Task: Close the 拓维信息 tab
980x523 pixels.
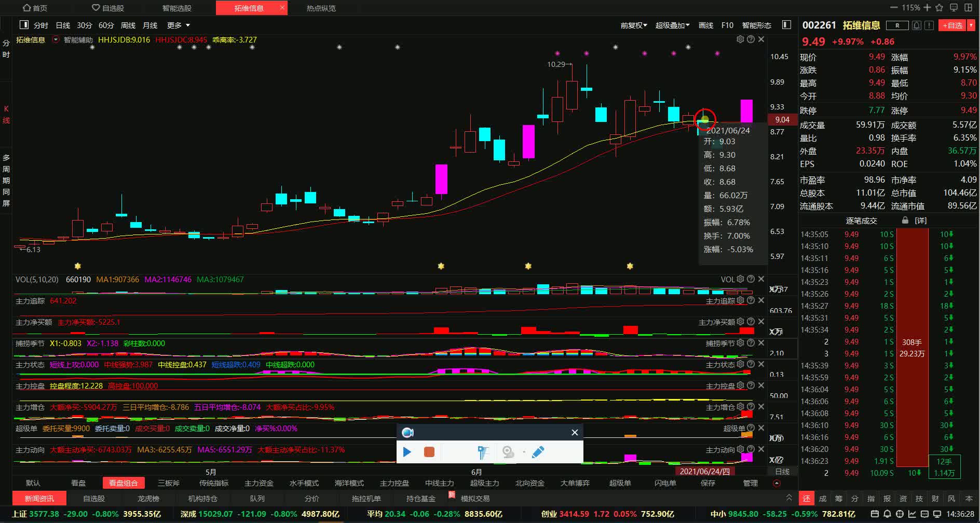Action: click(282, 8)
